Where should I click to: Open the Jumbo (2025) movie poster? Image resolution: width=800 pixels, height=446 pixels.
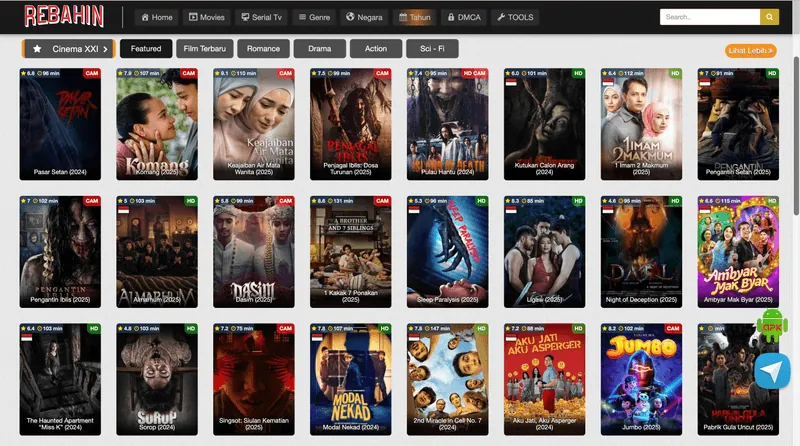point(641,379)
